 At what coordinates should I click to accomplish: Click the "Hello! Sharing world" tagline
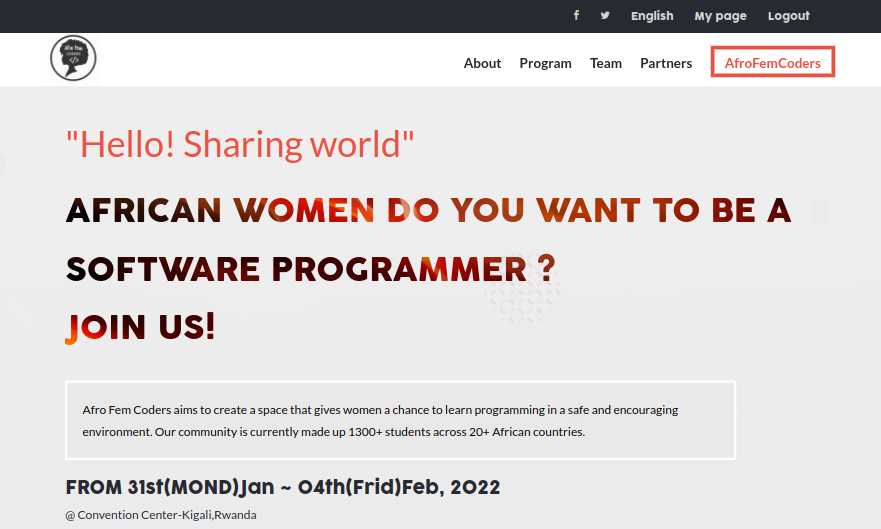point(239,144)
